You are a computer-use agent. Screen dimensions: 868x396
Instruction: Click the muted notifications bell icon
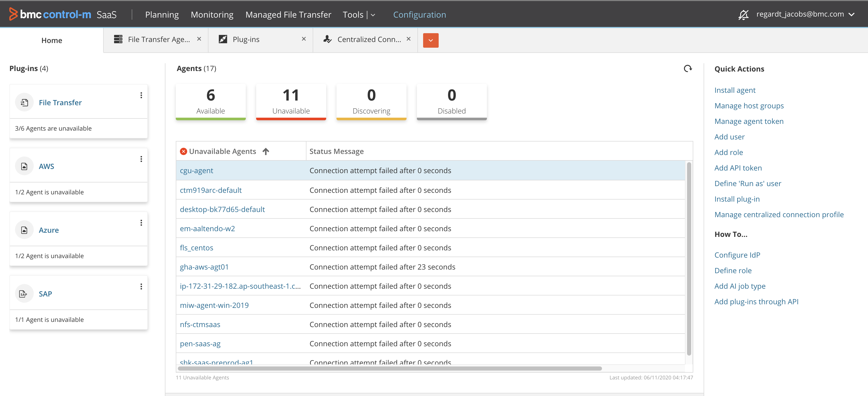pos(743,15)
